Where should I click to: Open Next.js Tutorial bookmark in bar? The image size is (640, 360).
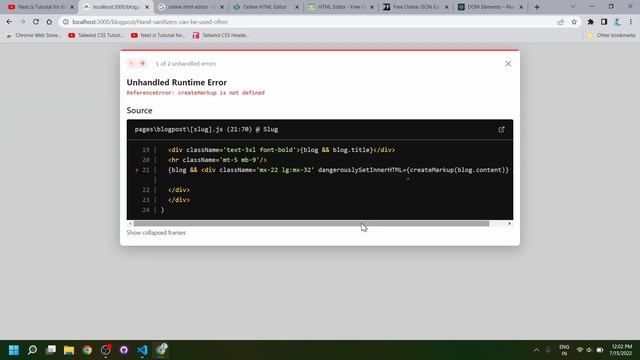coord(158,36)
